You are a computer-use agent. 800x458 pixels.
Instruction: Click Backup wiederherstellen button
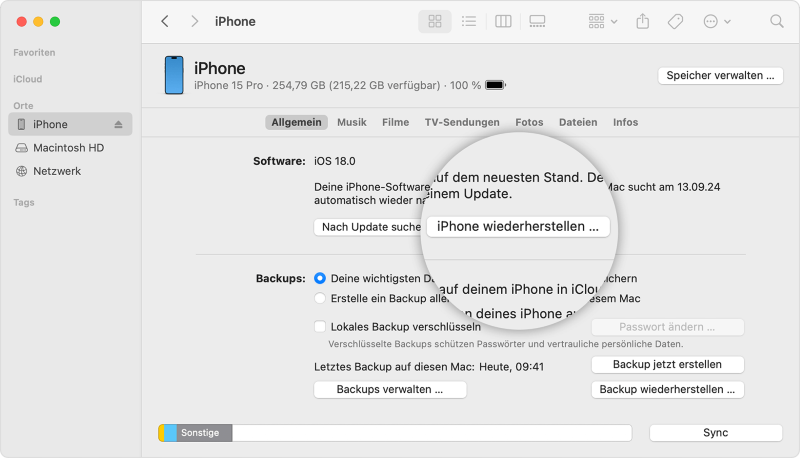667,390
